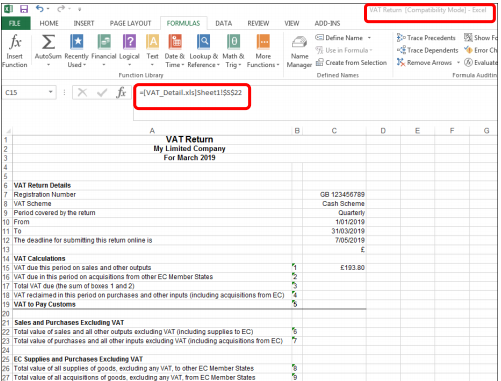The height and width of the screenshot is (381, 501).
Task: Click Remove Arrows
Action: [x=424, y=63]
